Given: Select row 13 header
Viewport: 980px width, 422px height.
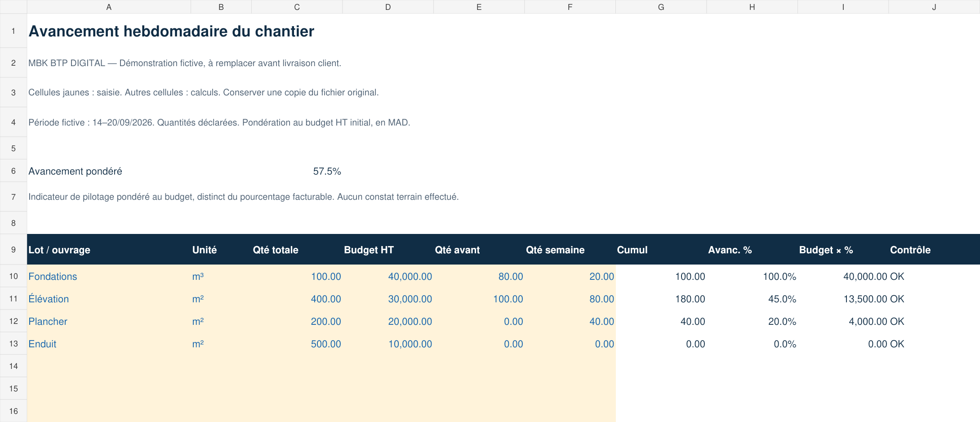Looking at the screenshot, I should [x=13, y=344].
